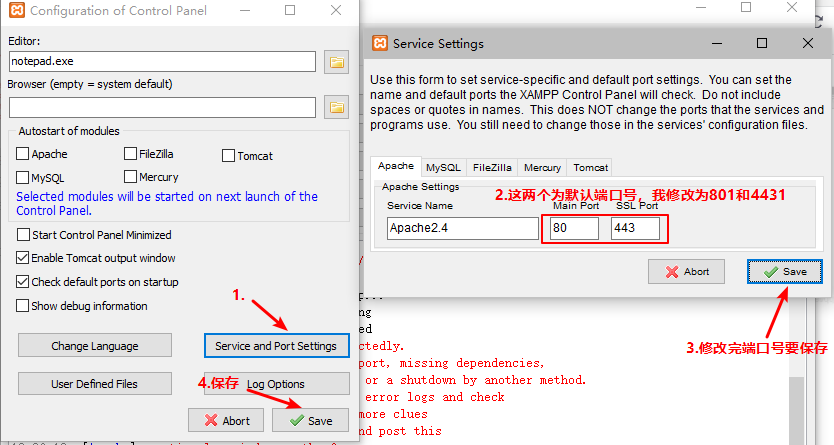The image size is (834, 445).
Task: Minimize the Service Settings window
Action: click(717, 43)
